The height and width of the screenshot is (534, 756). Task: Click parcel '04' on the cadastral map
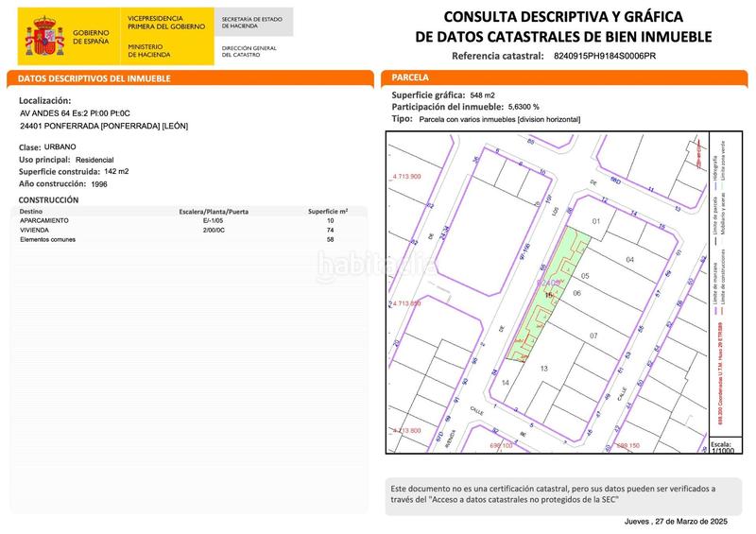629,260
